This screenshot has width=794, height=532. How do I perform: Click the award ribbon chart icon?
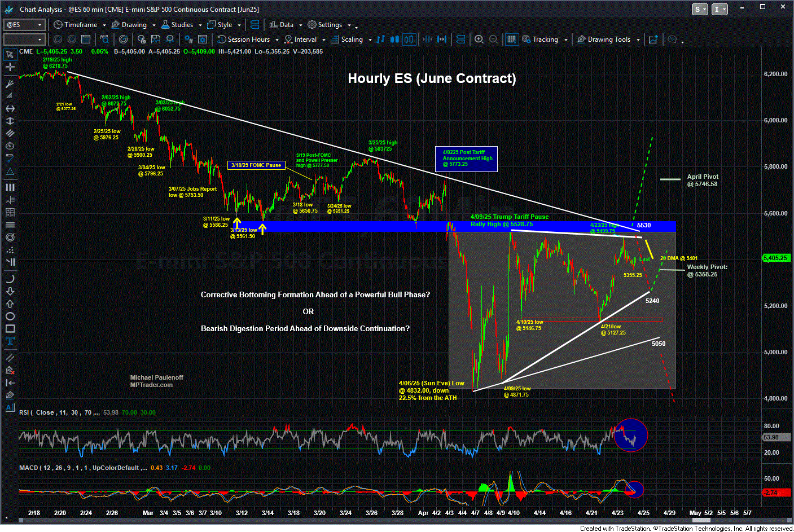(x=170, y=39)
